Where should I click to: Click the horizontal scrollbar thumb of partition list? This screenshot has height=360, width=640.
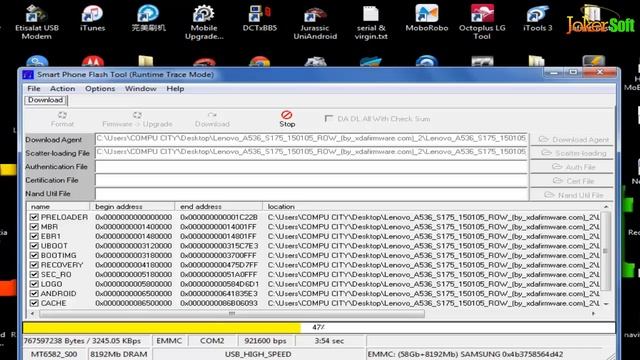pyautogui.click(x=232, y=314)
